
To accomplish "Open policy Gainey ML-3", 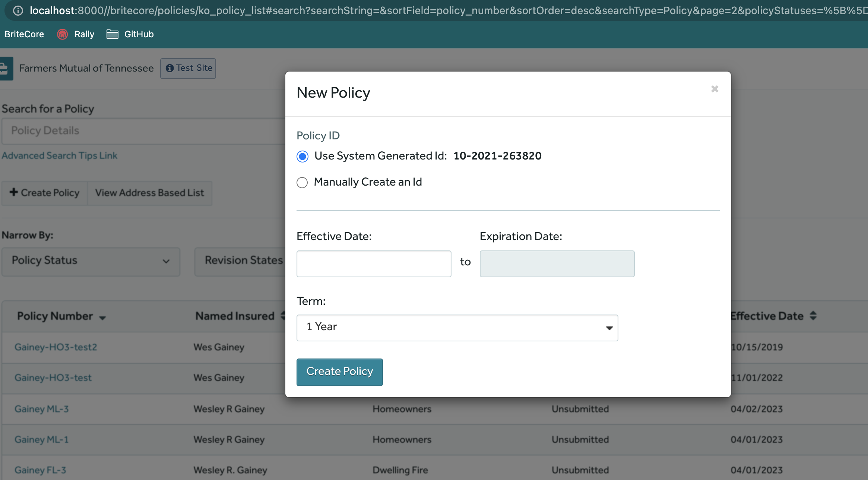I will [x=42, y=409].
